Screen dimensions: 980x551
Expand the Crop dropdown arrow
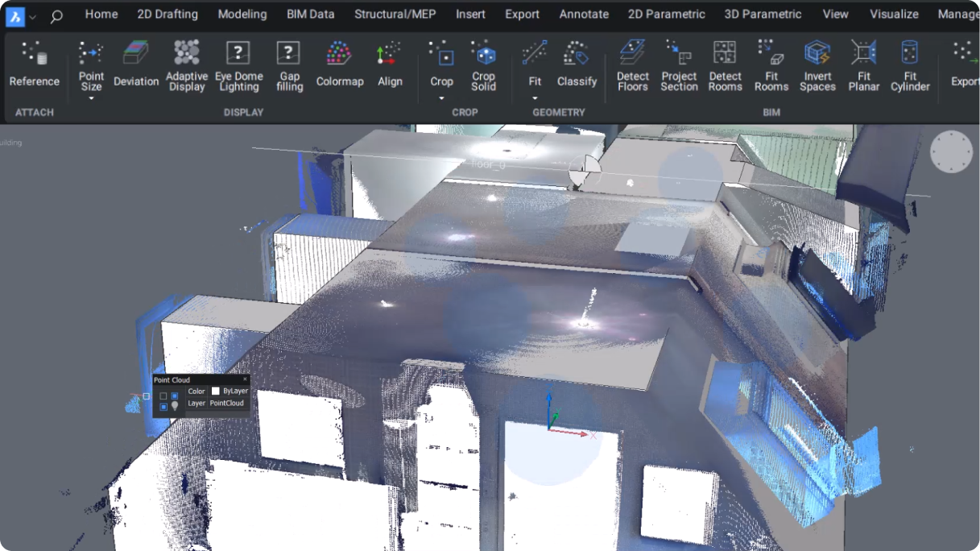coord(441,98)
